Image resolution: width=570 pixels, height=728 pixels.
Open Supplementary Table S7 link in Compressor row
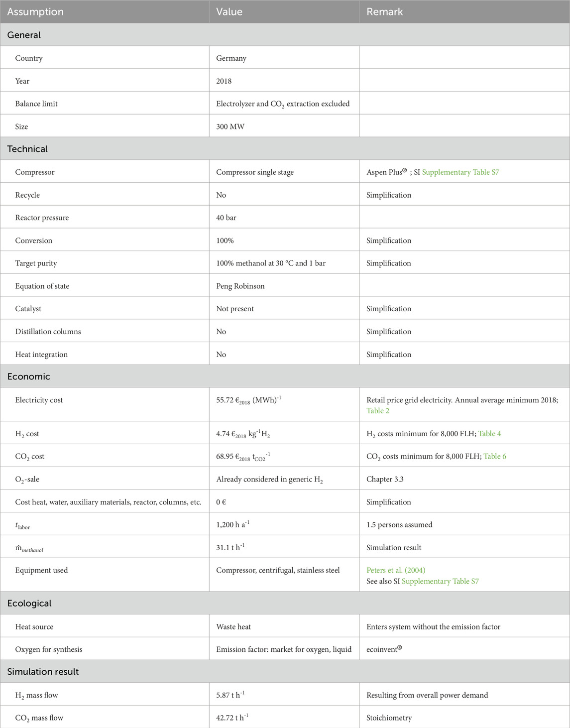[460, 172]
